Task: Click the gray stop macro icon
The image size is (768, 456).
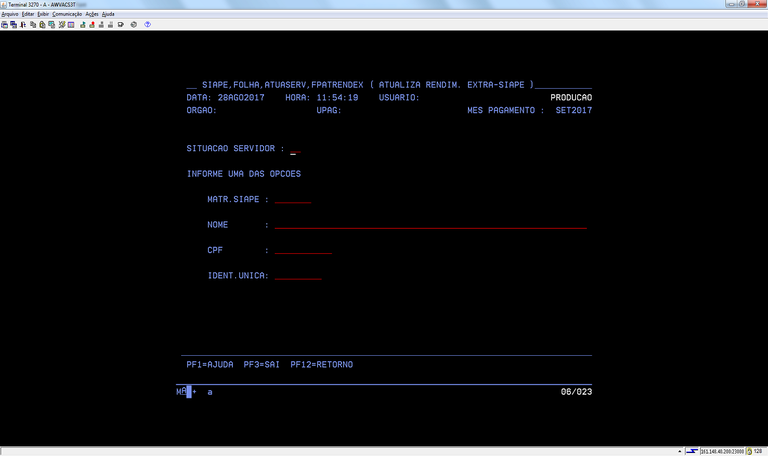Action: click(101, 24)
